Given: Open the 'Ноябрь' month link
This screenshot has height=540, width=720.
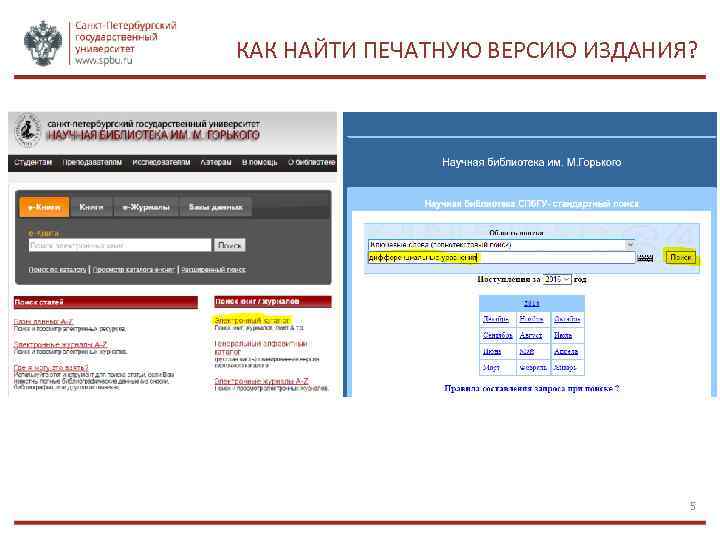Looking at the screenshot, I should [531, 319].
